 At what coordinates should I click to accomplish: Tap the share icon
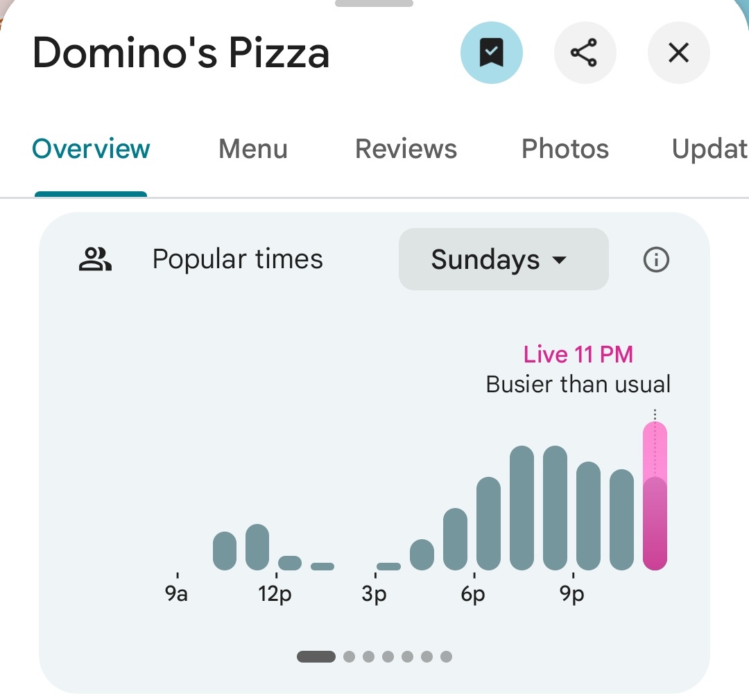pyautogui.click(x=585, y=53)
